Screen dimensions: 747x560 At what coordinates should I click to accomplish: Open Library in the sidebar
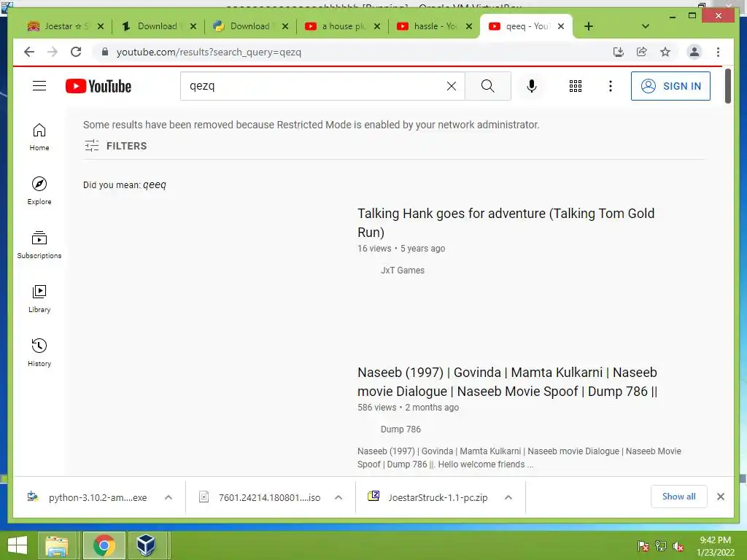(x=39, y=298)
